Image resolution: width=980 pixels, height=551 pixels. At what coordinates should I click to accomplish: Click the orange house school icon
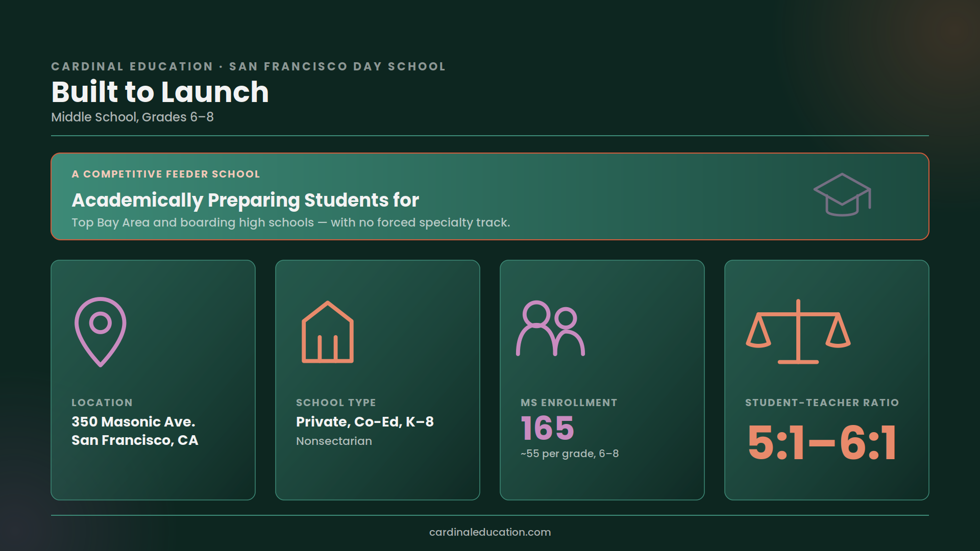coord(328,332)
